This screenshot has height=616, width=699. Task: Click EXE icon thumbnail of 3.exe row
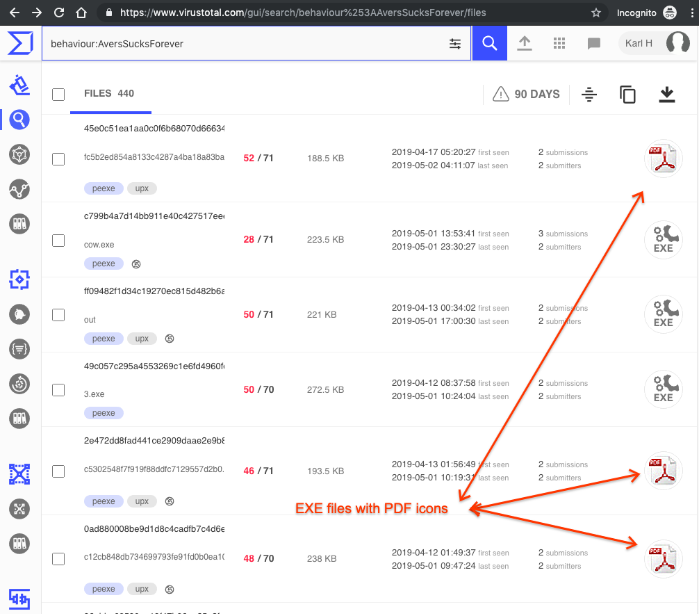[x=664, y=389]
